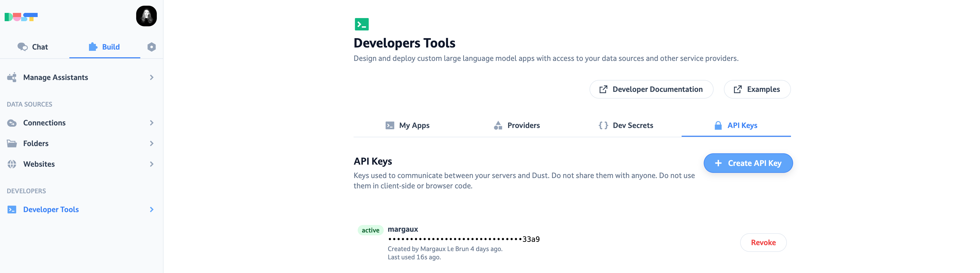Click the Providers shapes icon
The height and width of the screenshot is (273, 980).
click(498, 125)
